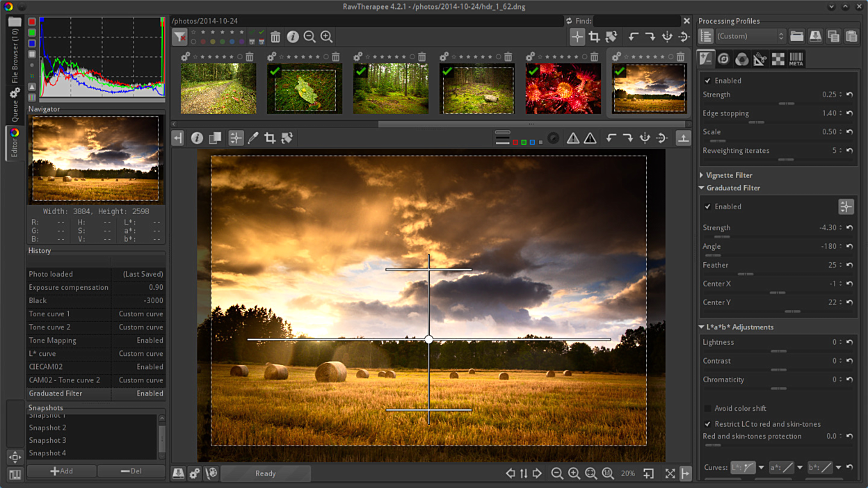Disable the Graduated Filter Enabled checkbox
The image size is (868, 488).
(x=708, y=206)
